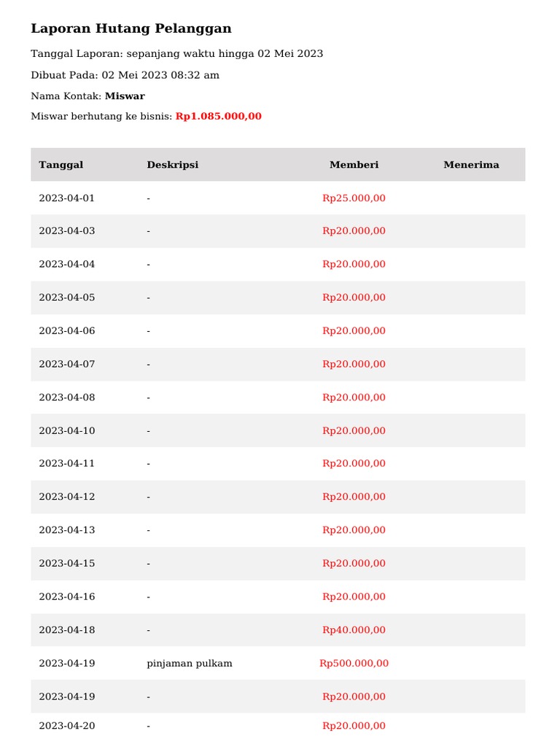Click the Memberi column header

[354, 165]
